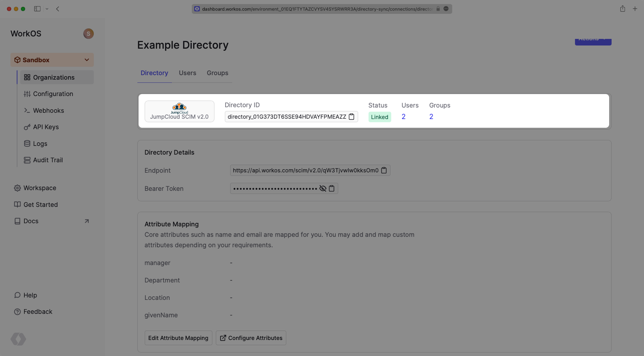Open the Actions dropdown button

pyautogui.click(x=593, y=41)
